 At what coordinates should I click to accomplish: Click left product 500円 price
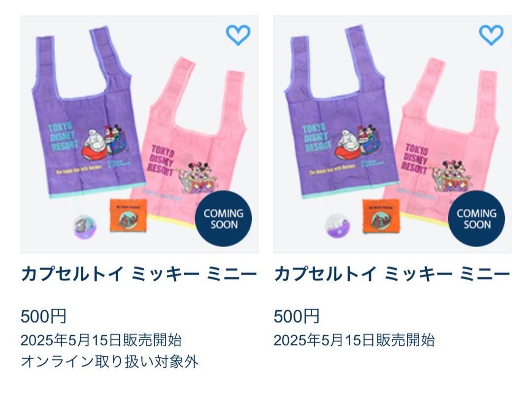[x=43, y=316]
